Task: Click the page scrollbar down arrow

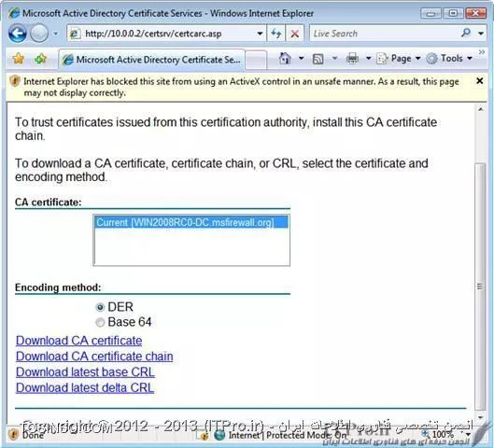Action: pos(480,417)
